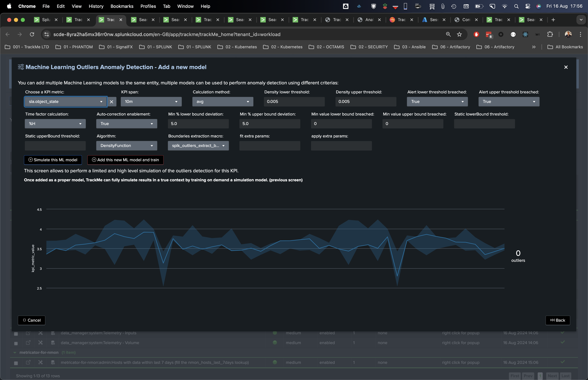
Task: Click the Back button
Action: pos(558,320)
